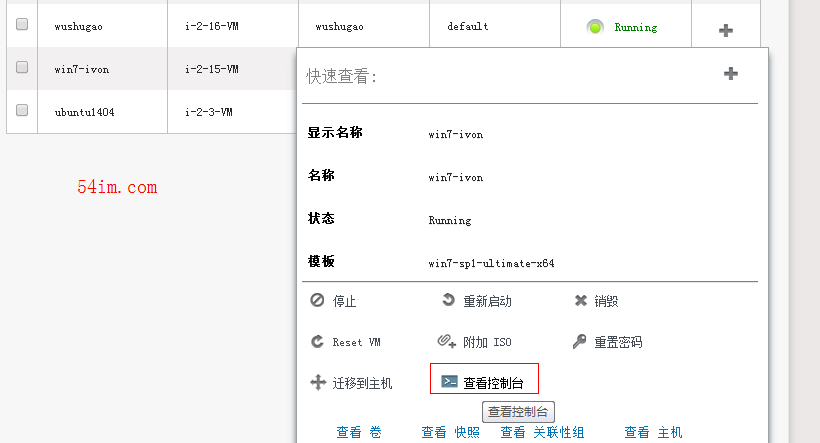The width and height of the screenshot is (820, 443).
Task: Click win7-ivon name in the table row
Action: pos(82,70)
